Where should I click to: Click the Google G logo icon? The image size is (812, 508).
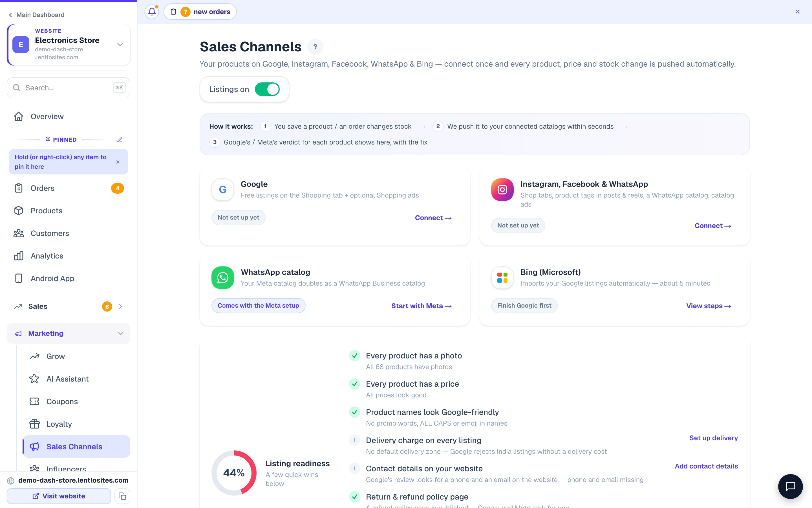click(222, 189)
